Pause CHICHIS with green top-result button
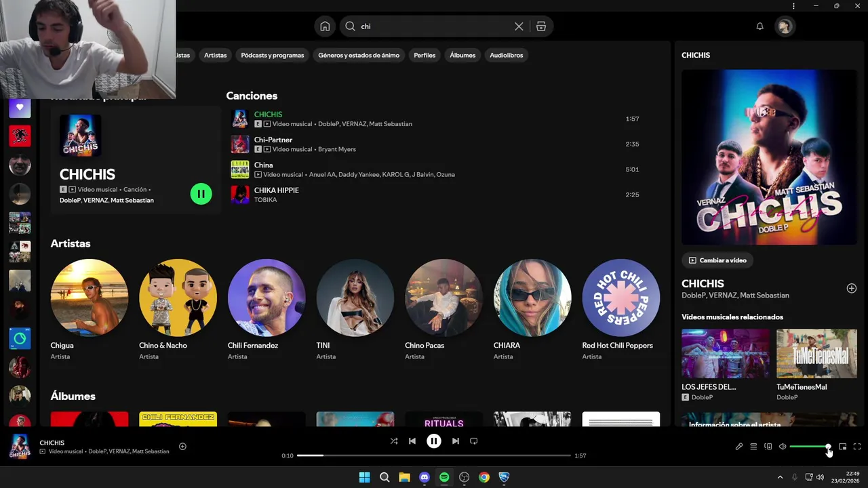Image resolution: width=868 pixels, height=488 pixels. [201, 194]
